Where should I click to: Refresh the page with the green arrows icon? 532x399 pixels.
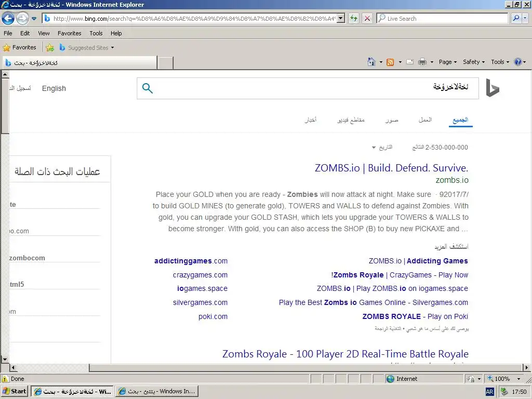[x=354, y=18]
